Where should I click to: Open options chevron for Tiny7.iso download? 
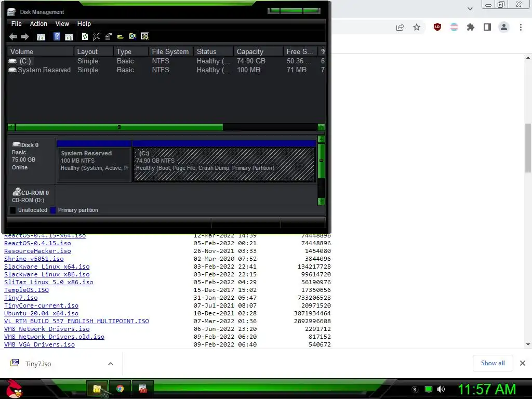pyautogui.click(x=110, y=364)
